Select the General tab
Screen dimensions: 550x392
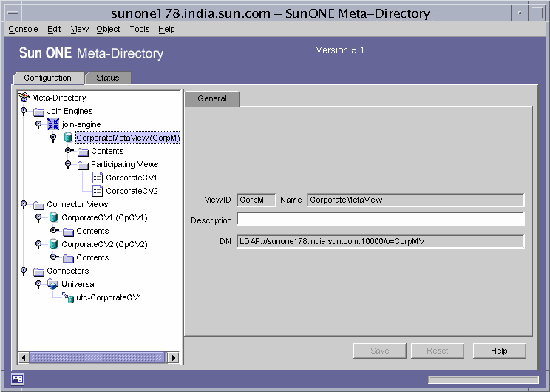[212, 98]
